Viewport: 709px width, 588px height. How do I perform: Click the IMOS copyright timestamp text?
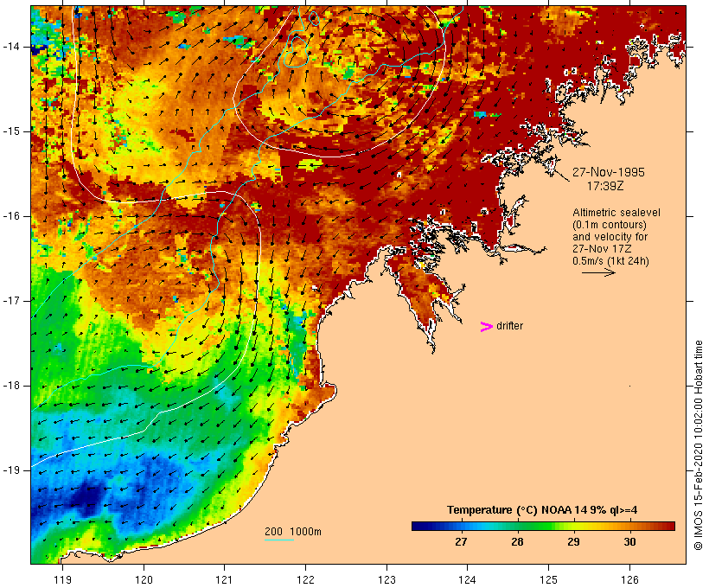(698, 445)
